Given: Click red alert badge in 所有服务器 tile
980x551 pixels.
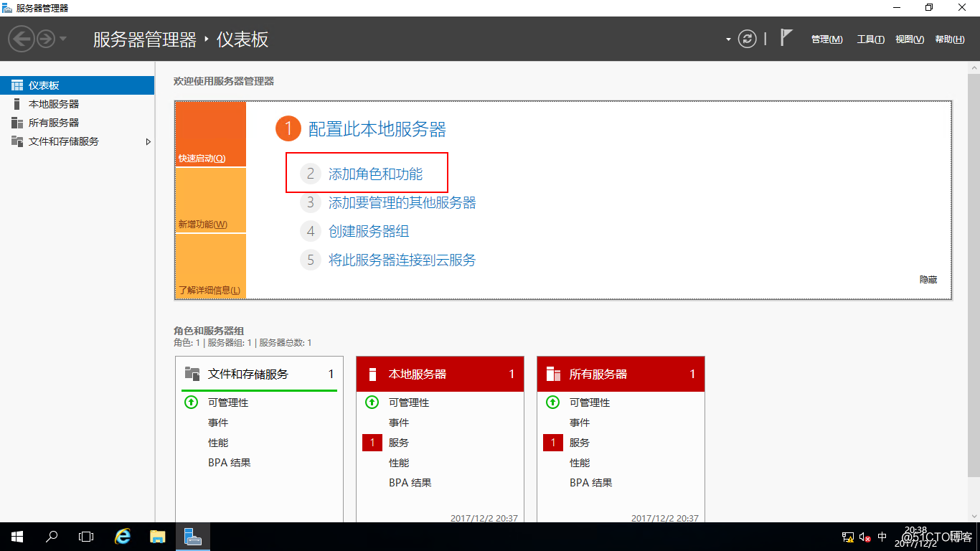Looking at the screenshot, I should (553, 443).
